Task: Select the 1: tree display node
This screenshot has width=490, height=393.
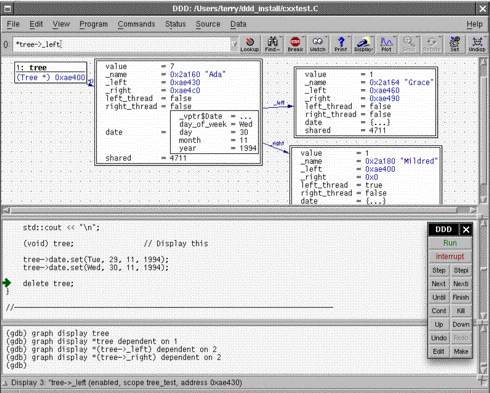Action: [x=51, y=72]
